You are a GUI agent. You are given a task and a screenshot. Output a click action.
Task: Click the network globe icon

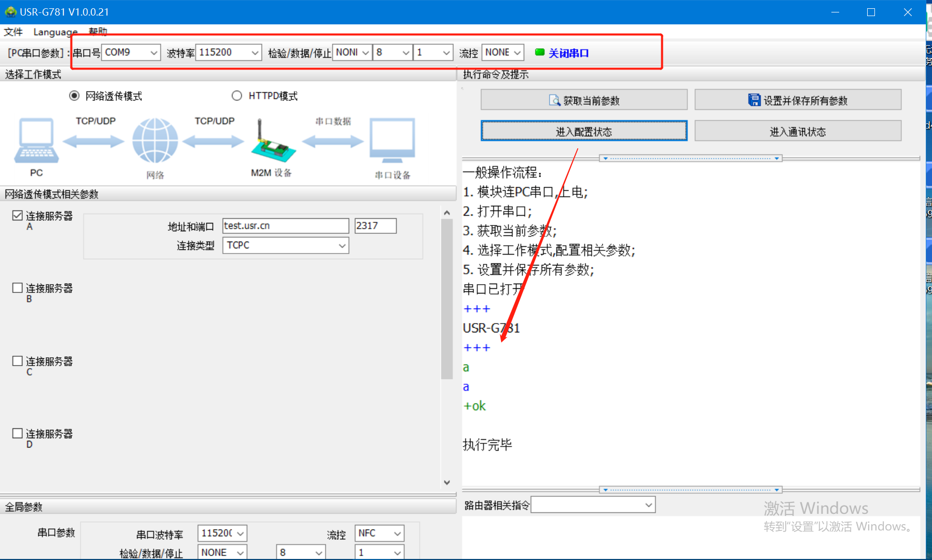(155, 141)
